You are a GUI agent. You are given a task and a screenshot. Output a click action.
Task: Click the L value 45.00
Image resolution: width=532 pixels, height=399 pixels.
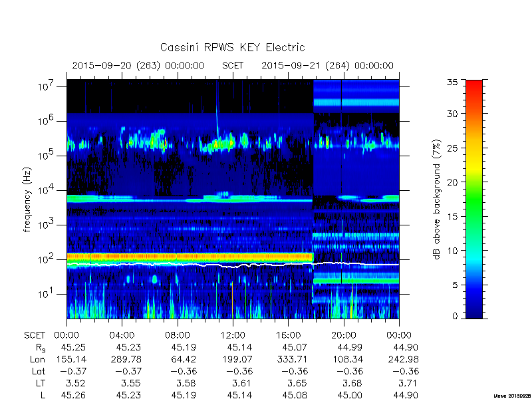(x=349, y=395)
